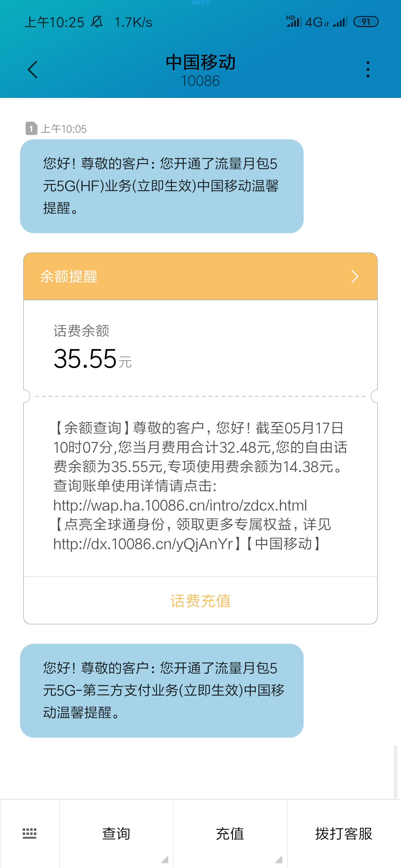Tap the battery status indicator
401x868 pixels.
(x=366, y=22)
